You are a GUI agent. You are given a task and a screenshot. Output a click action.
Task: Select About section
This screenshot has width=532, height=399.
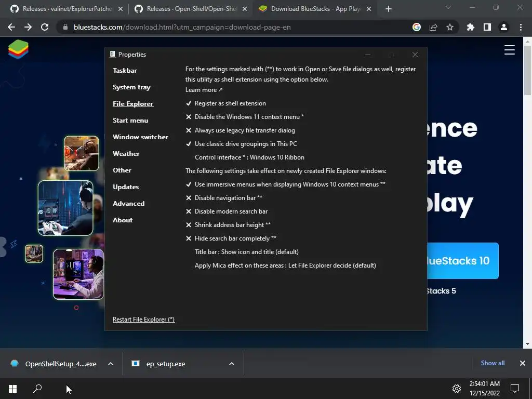tap(123, 220)
